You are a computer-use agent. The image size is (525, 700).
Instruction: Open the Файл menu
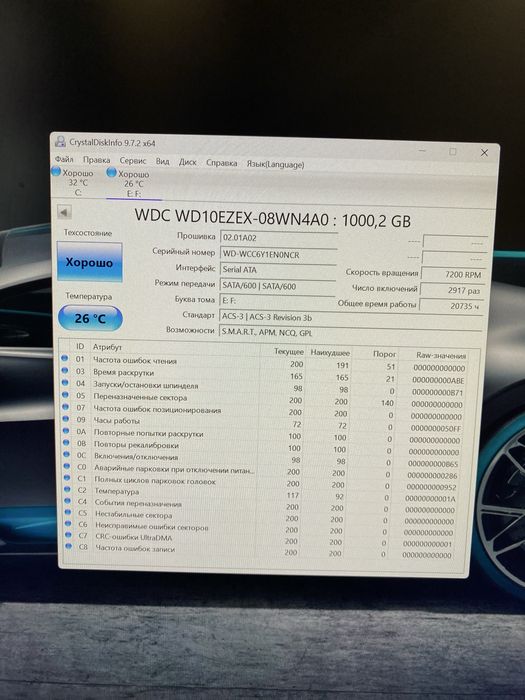pyautogui.click(x=64, y=159)
